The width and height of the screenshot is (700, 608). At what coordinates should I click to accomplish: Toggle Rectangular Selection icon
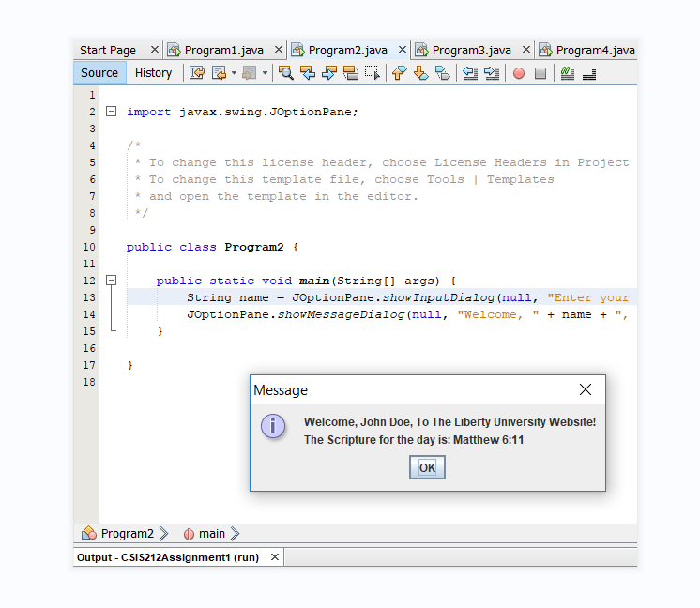pyautogui.click(x=373, y=73)
